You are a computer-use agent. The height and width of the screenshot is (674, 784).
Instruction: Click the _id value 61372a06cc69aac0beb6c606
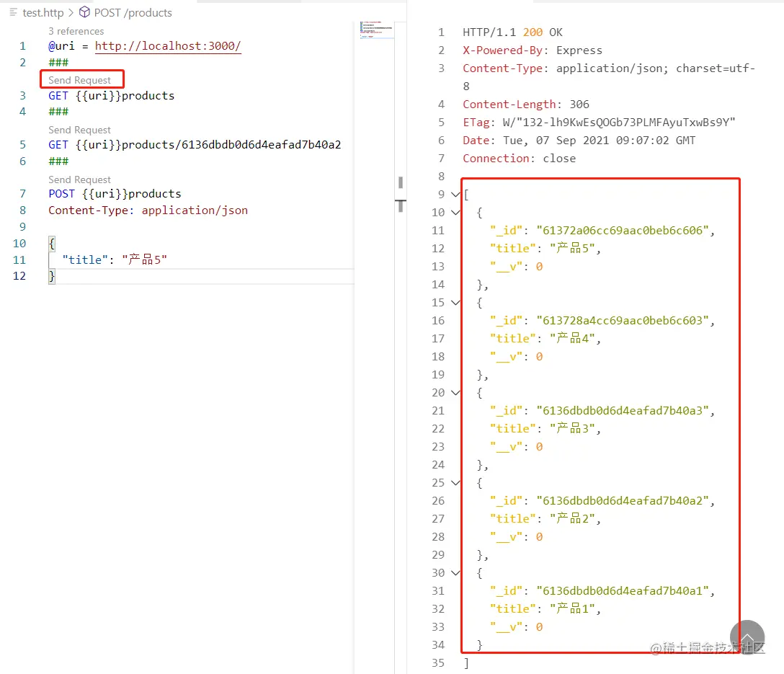pyautogui.click(x=623, y=231)
